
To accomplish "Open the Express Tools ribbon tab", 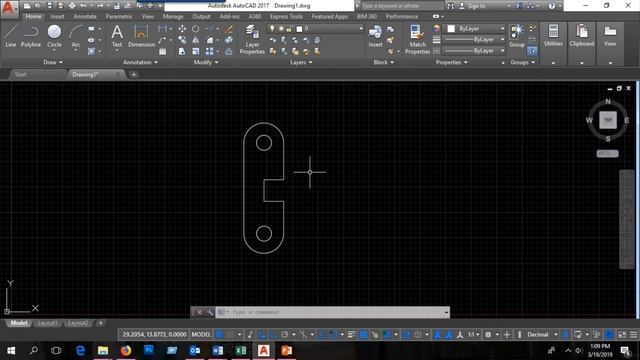I will pos(286,16).
